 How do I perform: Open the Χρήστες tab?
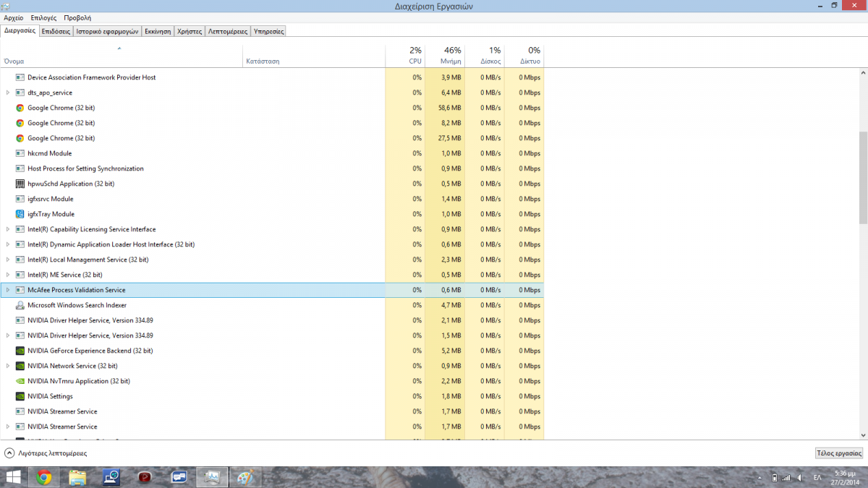(x=190, y=32)
